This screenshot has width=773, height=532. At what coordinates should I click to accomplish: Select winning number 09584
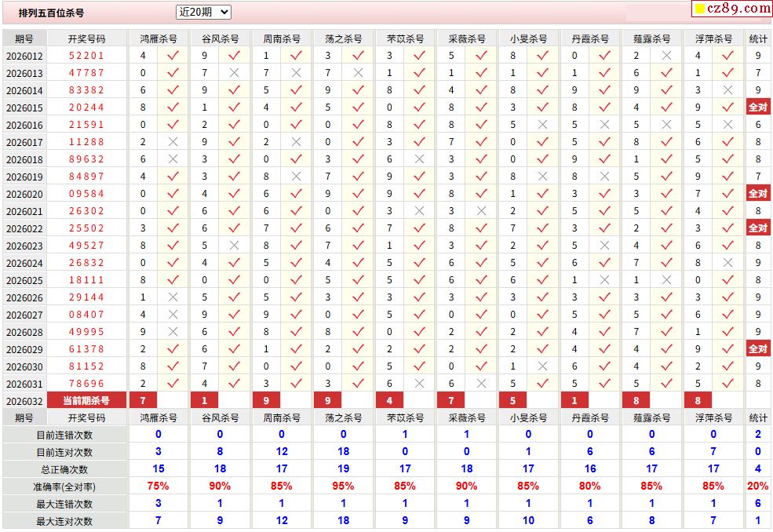pyautogui.click(x=87, y=194)
